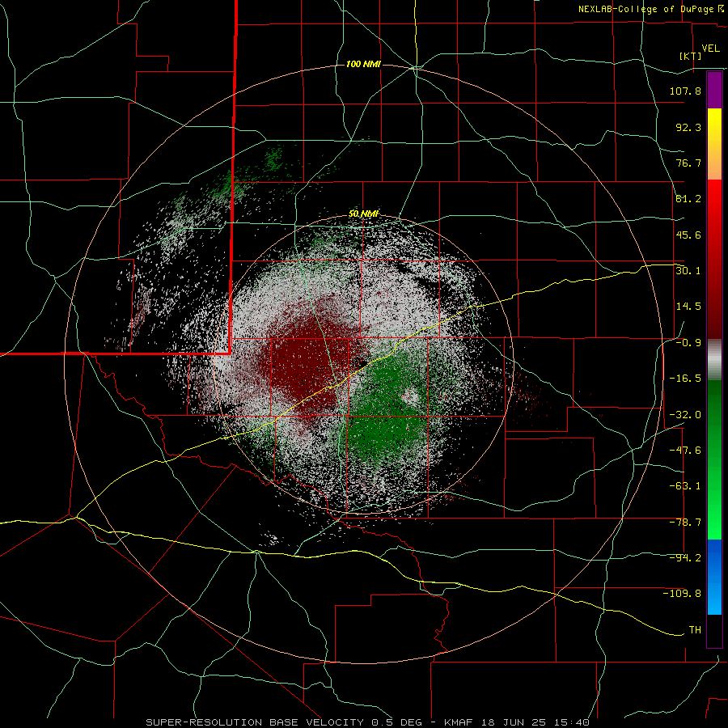Click the 50 NMI range ring label

pos(363,214)
